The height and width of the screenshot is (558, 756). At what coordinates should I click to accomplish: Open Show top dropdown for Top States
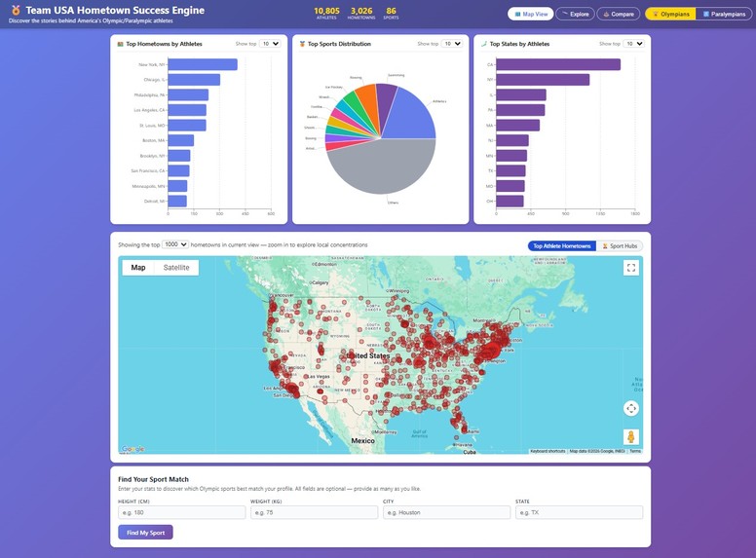(633, 44)
